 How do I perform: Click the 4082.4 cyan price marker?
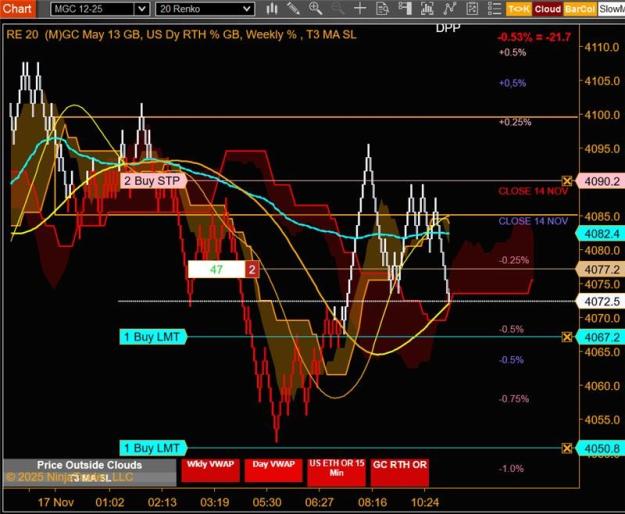(x=601, y=234)
